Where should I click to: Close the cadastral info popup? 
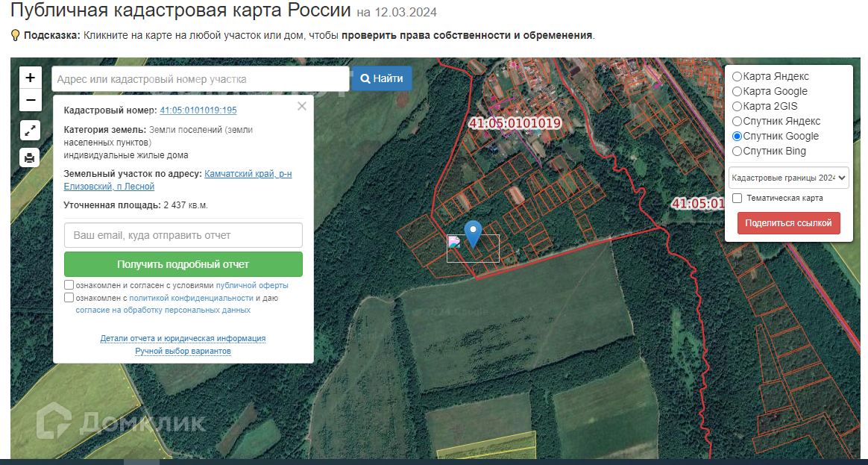302,107
